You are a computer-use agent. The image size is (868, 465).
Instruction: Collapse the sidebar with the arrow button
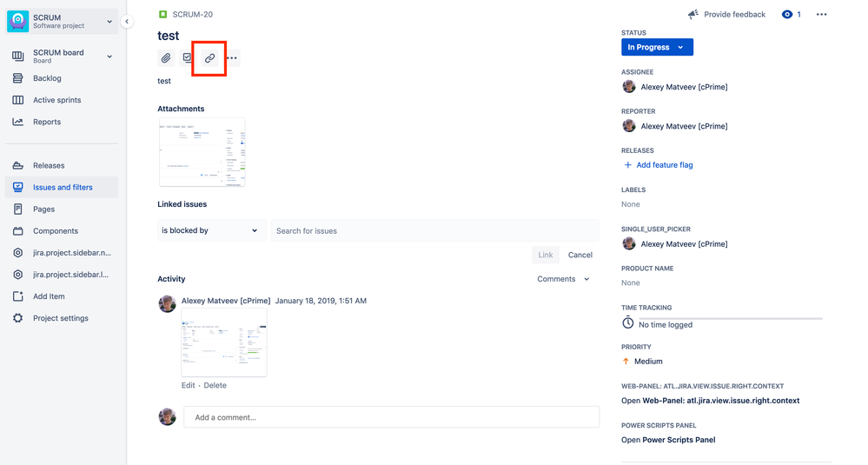127,22
